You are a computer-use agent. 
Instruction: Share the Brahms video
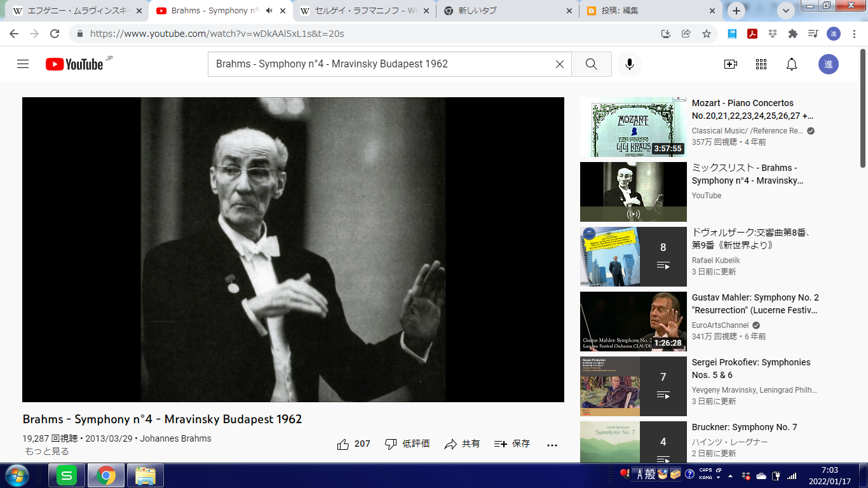[x=462, y=444]
